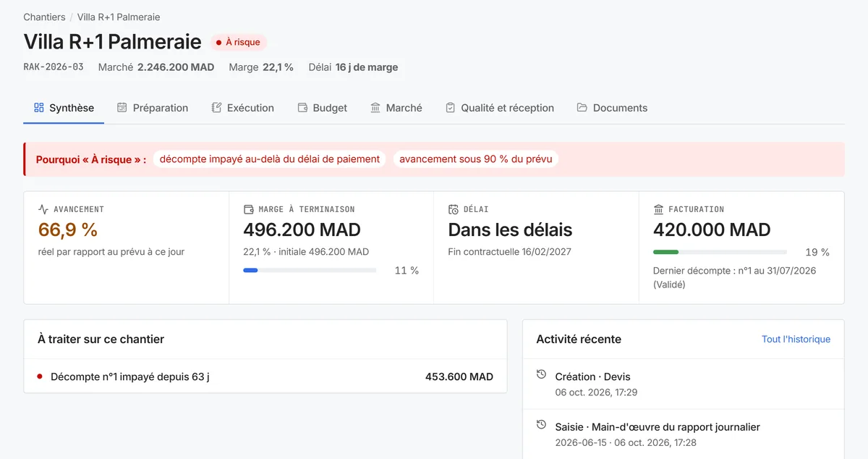Switch to the Exécution tab

[242, 108]
